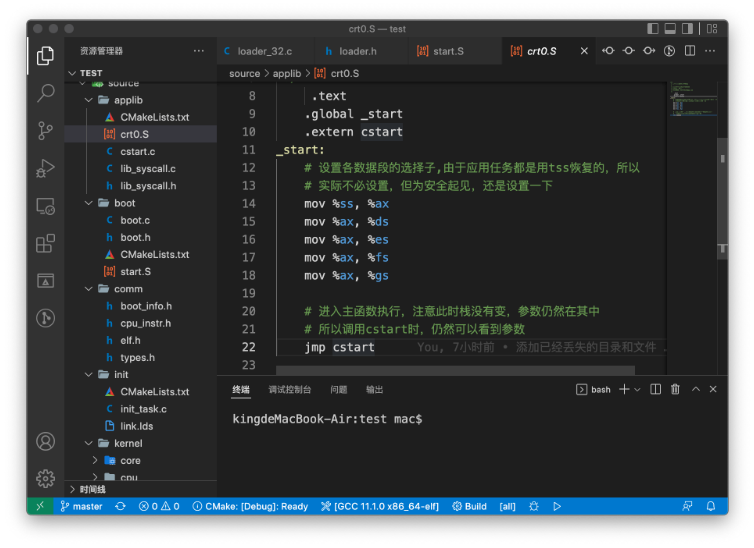Image resolution: width=754 pixels, height=548 pixels.
Task: Expand the core folder under kernel
Action: (x=130, y=461)
